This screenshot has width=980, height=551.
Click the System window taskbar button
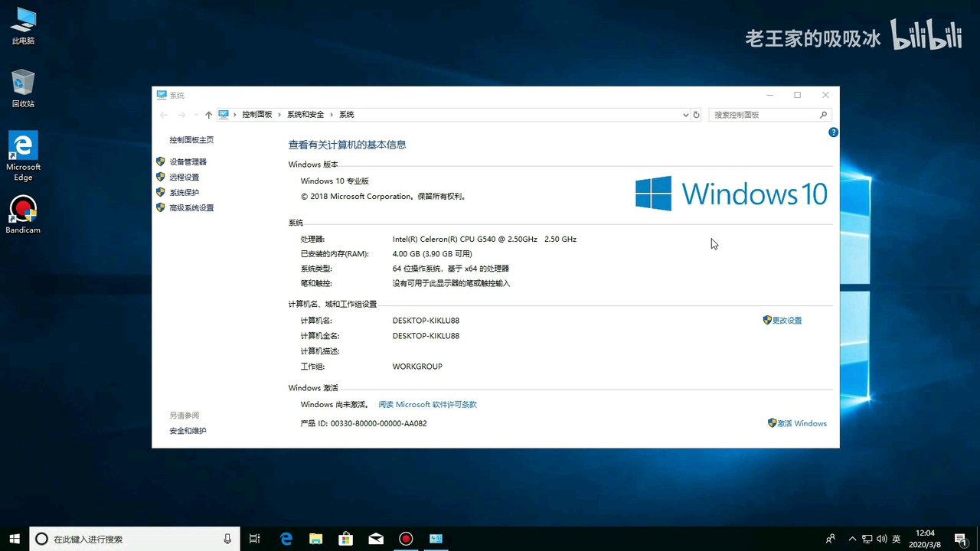click(x=436, y=539)
